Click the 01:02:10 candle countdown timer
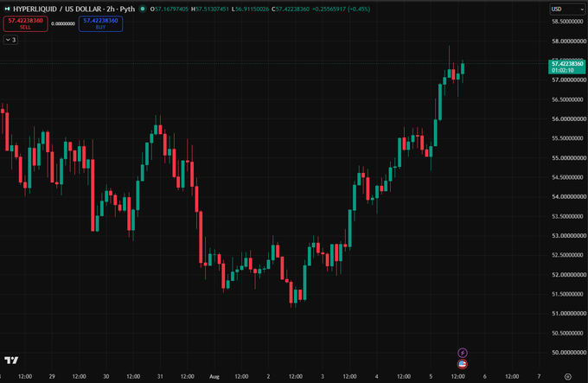The width and height of the screenshot is (588, 383). (x=563, y=70)
